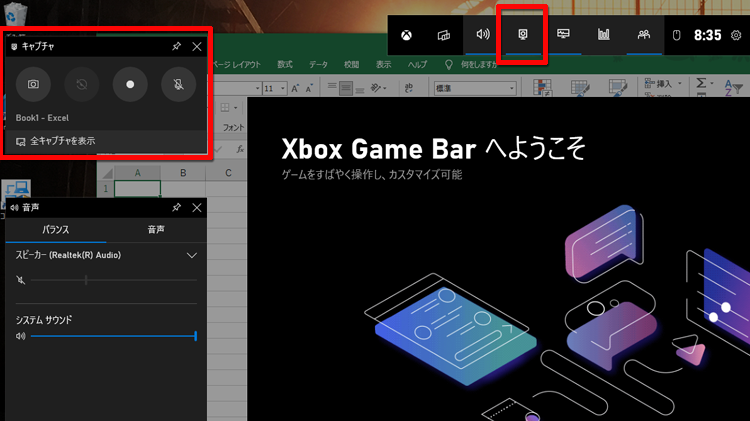
Task: Open the Excel ヘルプ ribbon tab
Action: [417, 64]
